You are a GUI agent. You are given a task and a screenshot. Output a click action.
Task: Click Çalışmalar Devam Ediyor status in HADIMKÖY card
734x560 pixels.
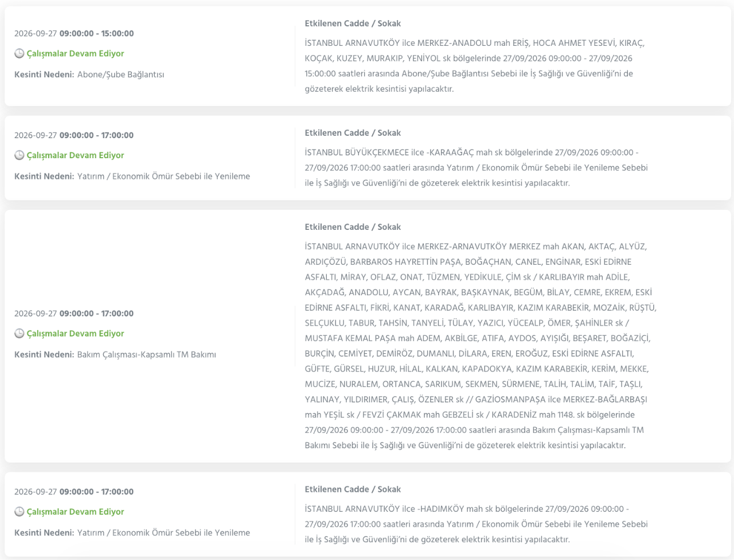tap(75, 512)
